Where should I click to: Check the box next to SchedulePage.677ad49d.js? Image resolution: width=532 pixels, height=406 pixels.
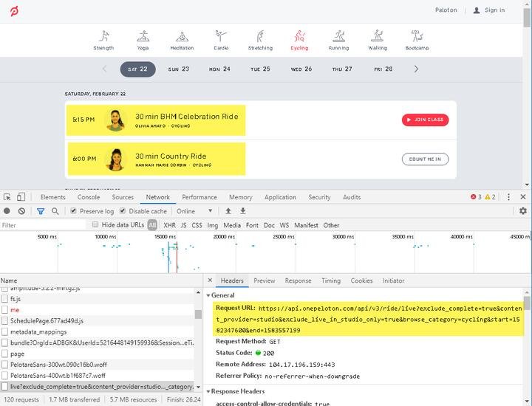coord(4,320)
